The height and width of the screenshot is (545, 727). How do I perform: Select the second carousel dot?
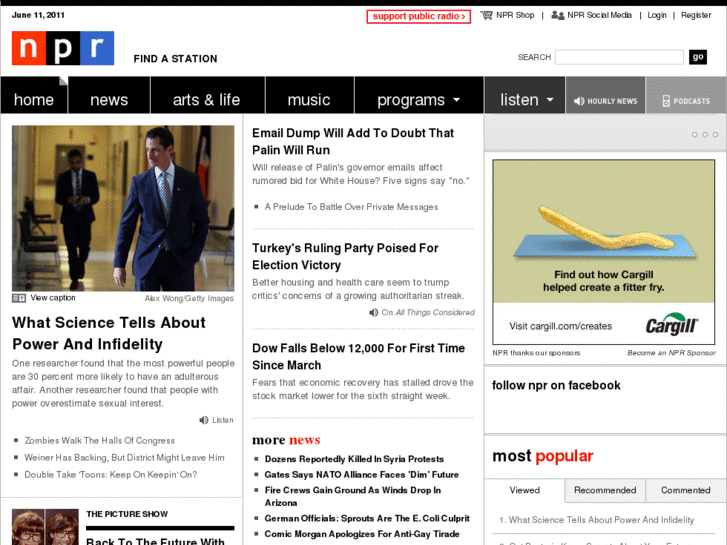tap(705, 135)
